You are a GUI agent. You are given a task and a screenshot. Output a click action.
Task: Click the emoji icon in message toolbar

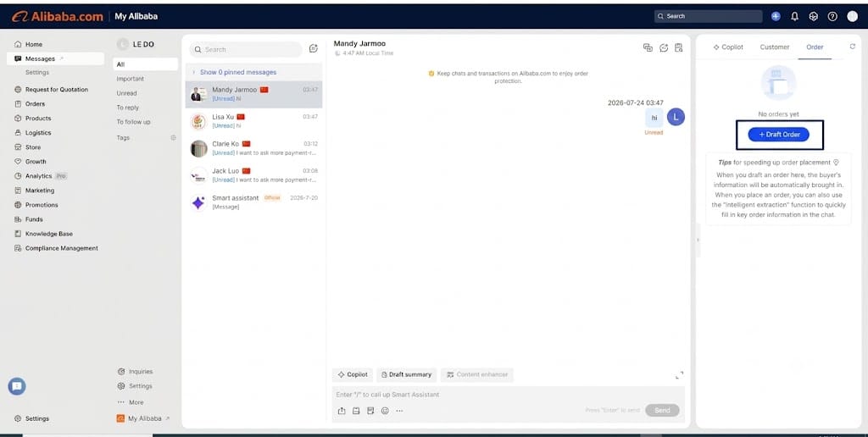pos(385,411)
